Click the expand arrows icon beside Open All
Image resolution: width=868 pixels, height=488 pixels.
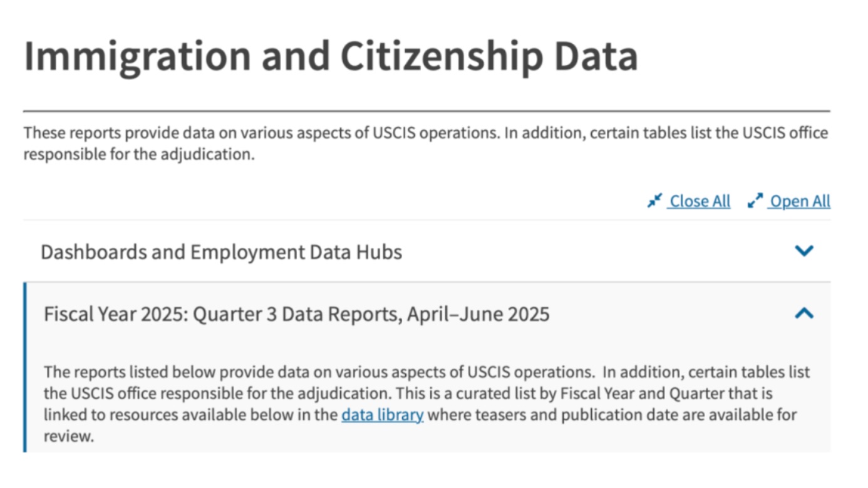click(755, 201)
